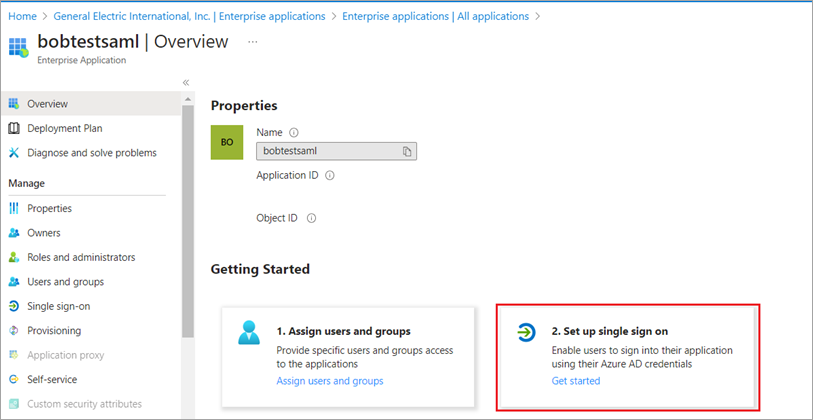The height and width of the screenshot is (420, 813).
Task: Click the bobtestsaml enterprise application grid icon
Action: (19, 47)
